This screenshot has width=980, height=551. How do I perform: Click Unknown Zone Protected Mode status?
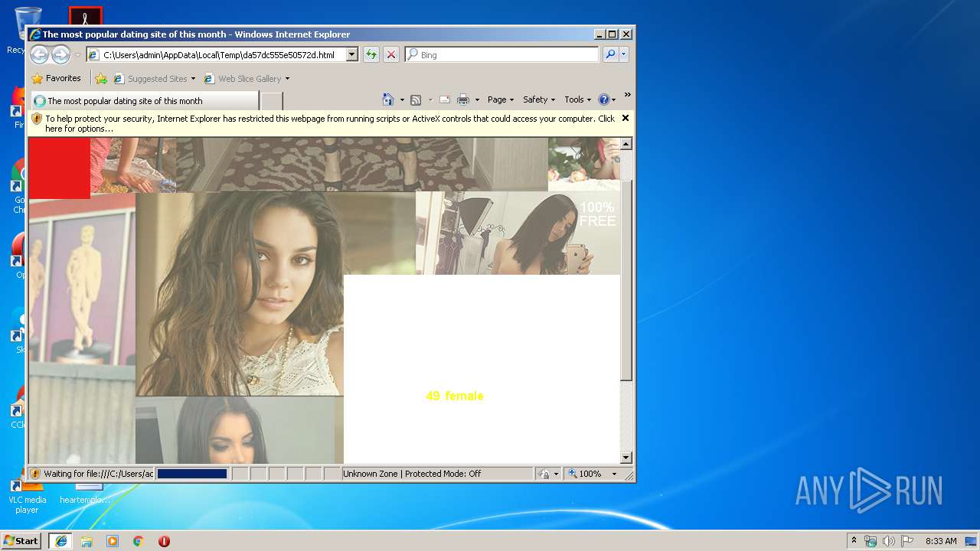(437, 474)
